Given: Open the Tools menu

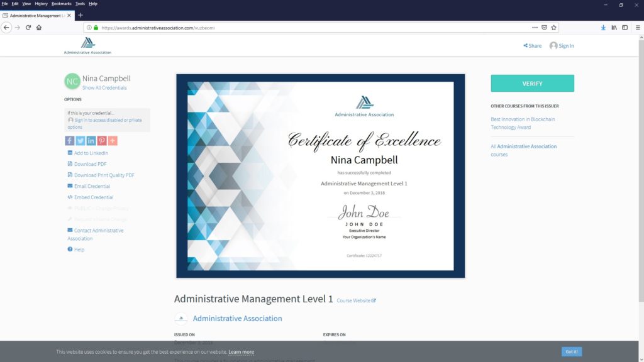Looking at the screenshot, I should pos(80,4).
